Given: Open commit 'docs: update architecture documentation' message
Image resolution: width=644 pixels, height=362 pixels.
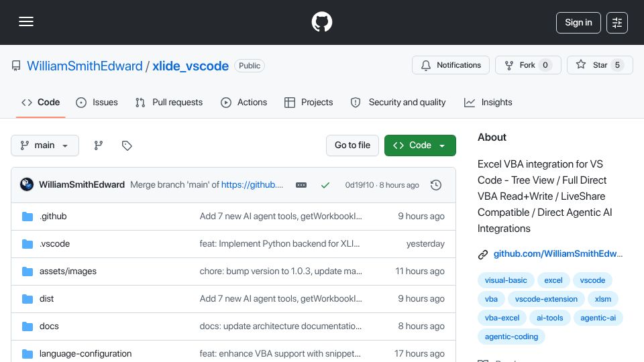Looking at the screenshot, I should coord(280,326).
